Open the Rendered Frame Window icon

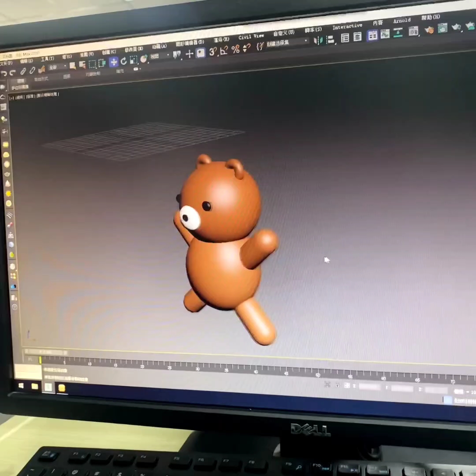point(443,28)
